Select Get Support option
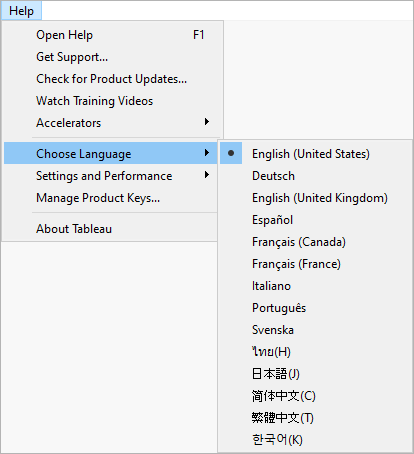The image size is (414, 454). tap(110, 57)
